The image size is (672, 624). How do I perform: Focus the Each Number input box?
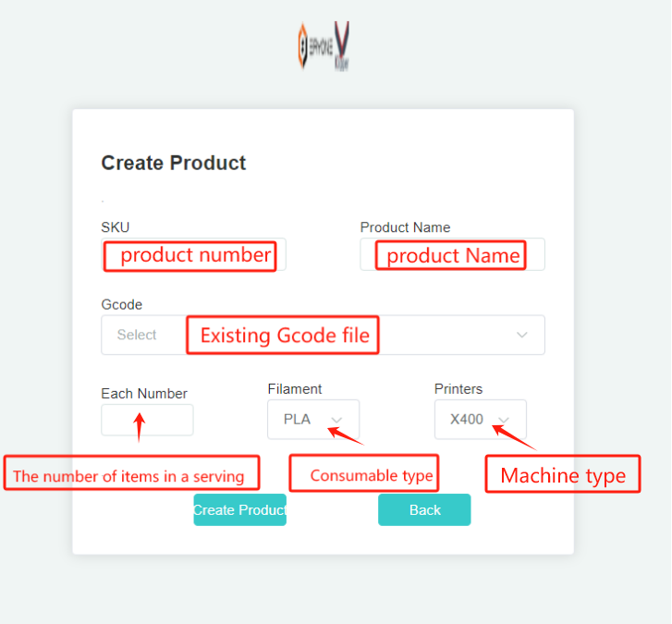coord(147,420)
